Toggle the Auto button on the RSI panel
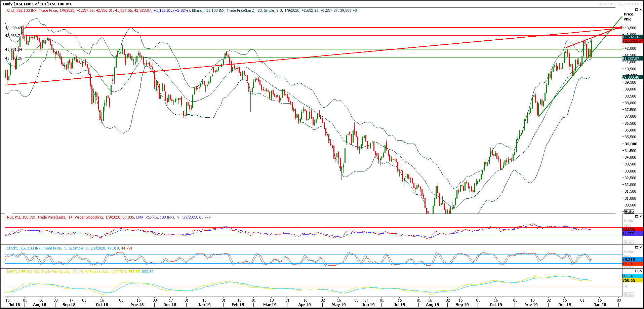The image size is (644, 309). tap(629, 242)
